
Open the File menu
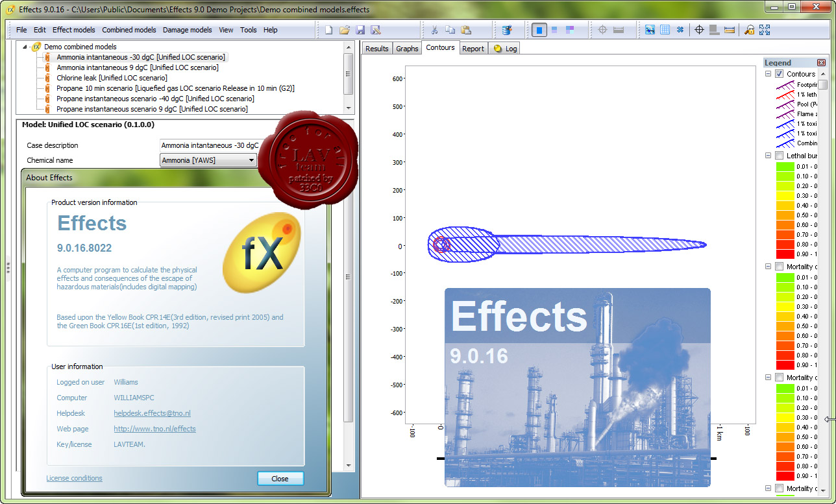tap(21, 30)
